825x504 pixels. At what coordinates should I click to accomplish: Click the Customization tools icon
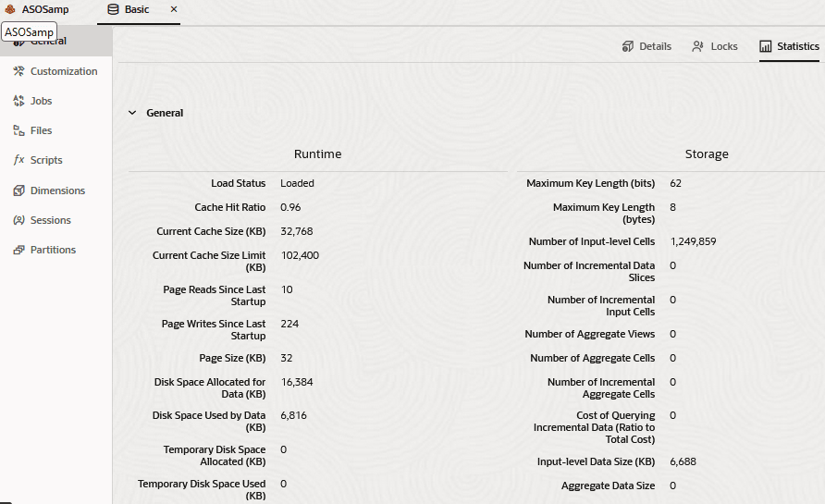click(x=18, y=71)
